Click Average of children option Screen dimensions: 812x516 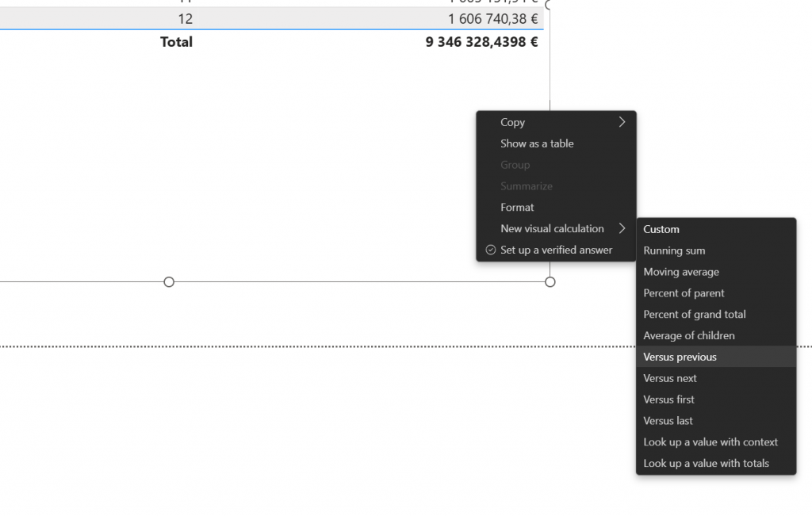tap(689, 336)
